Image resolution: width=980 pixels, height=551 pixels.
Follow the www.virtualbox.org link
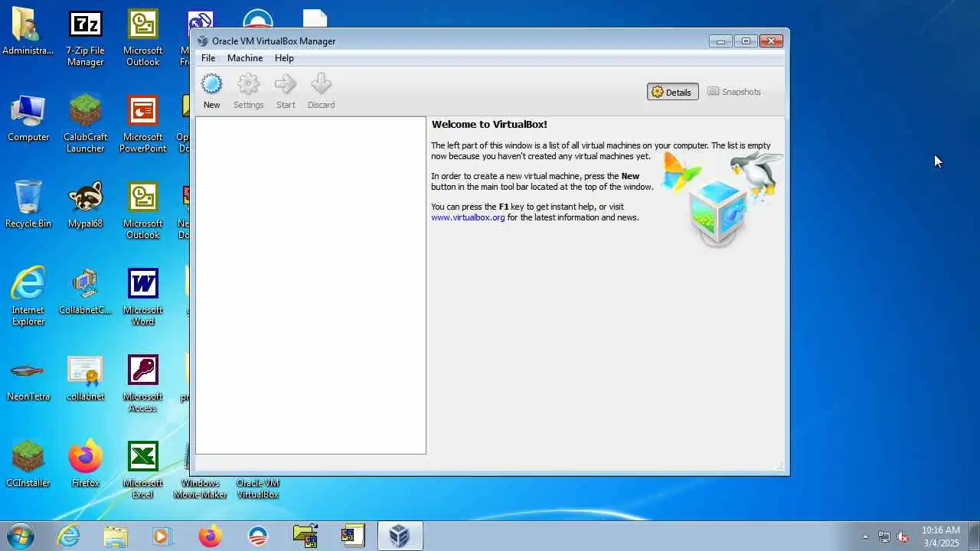(468, 217)
